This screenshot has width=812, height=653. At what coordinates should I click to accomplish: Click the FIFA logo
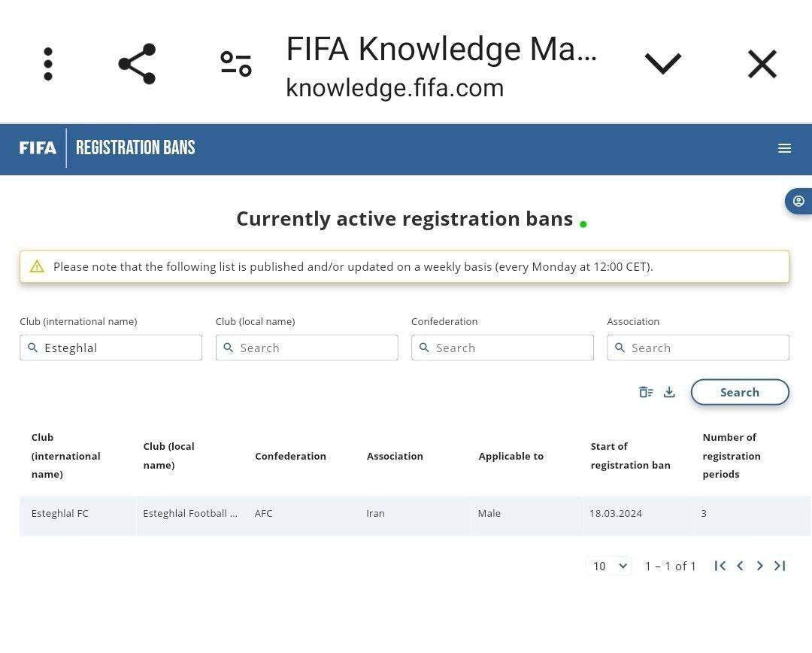coord(38,148)
